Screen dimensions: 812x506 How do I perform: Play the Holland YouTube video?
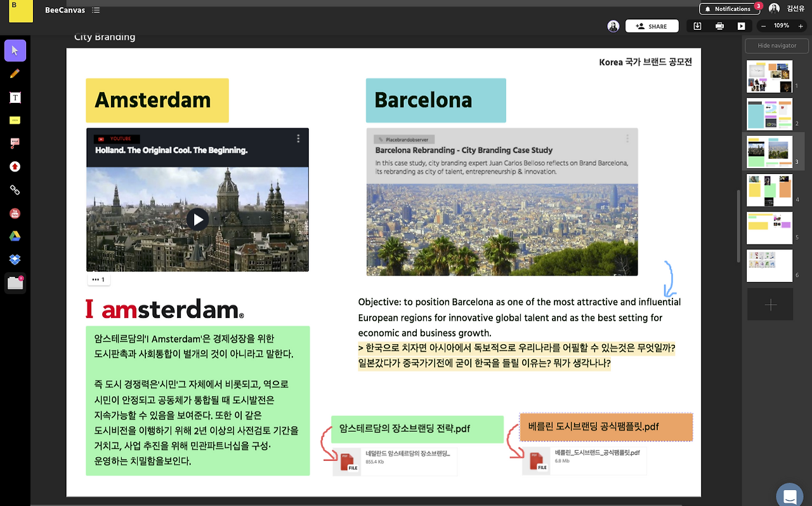pyautogui.click(x=198, y=220)
